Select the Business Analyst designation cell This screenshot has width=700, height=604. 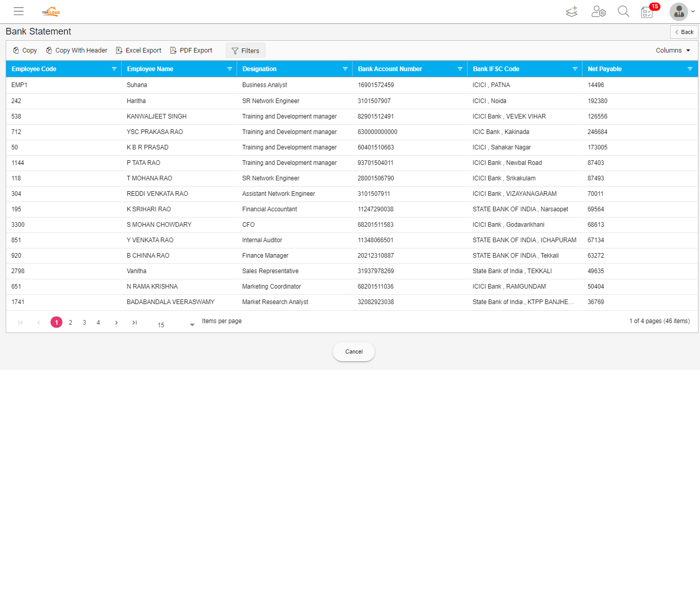pos(264,85)
